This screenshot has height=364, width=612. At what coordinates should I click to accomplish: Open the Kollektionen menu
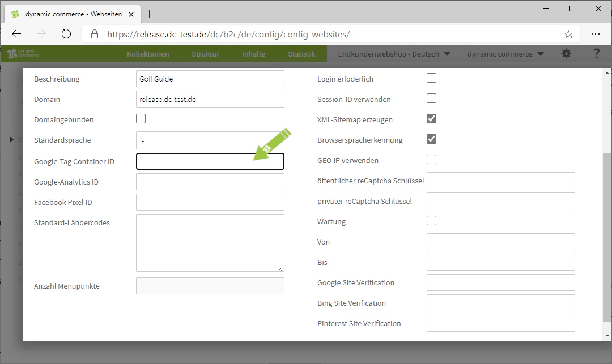click(148, 54)
